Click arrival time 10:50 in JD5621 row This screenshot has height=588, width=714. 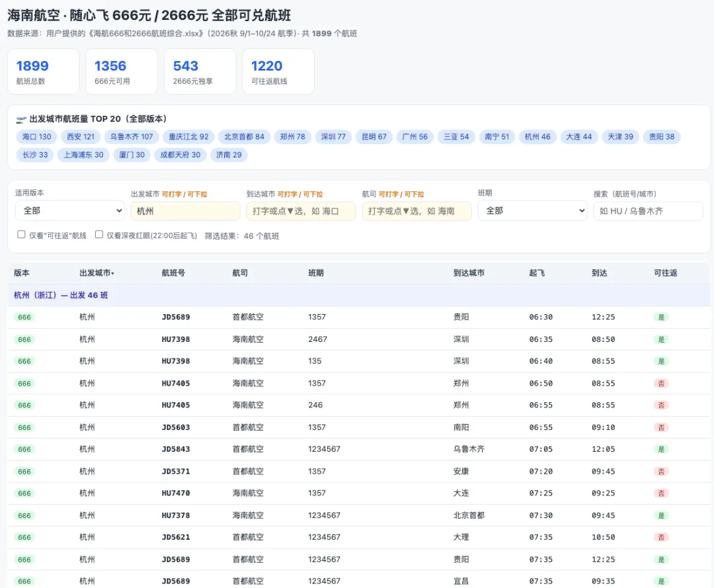click(x=604, y=538)
